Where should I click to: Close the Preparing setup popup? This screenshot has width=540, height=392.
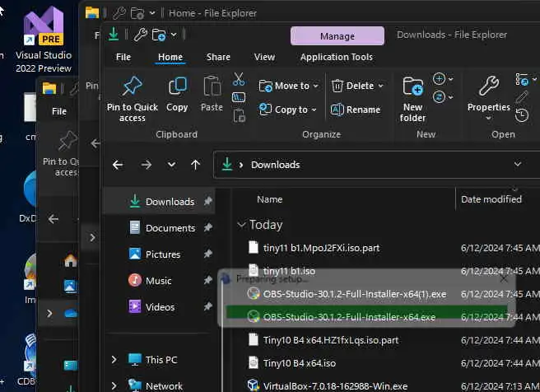[x=504, y=278]
